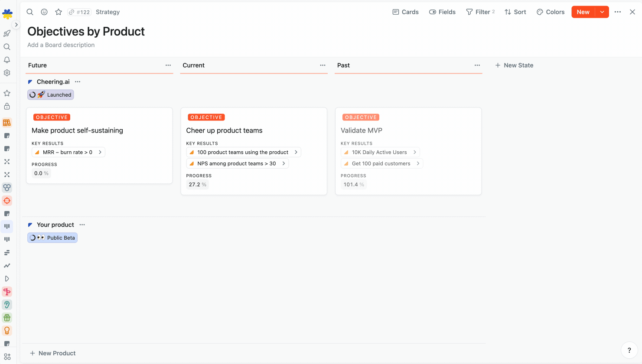This screenshot has width=642, height=364.
Task: Add a New State column
Action: point(514,65)
